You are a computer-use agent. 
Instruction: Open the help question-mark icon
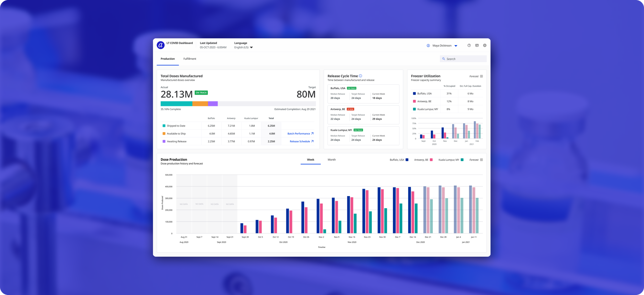pos(469,45)
